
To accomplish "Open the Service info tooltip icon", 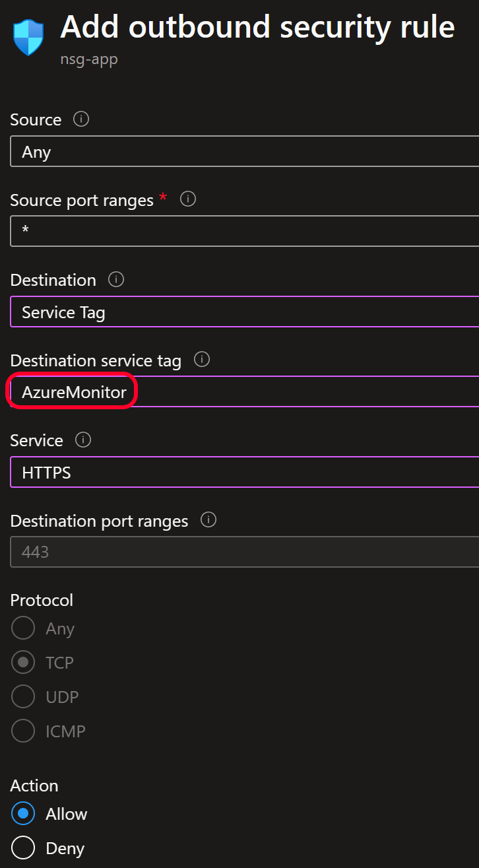I will pyautogui.click(x=83, y=440).
